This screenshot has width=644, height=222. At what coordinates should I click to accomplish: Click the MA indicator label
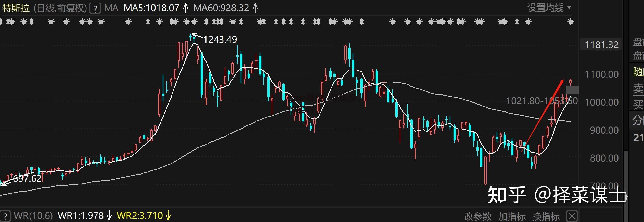tap(111, 8)
